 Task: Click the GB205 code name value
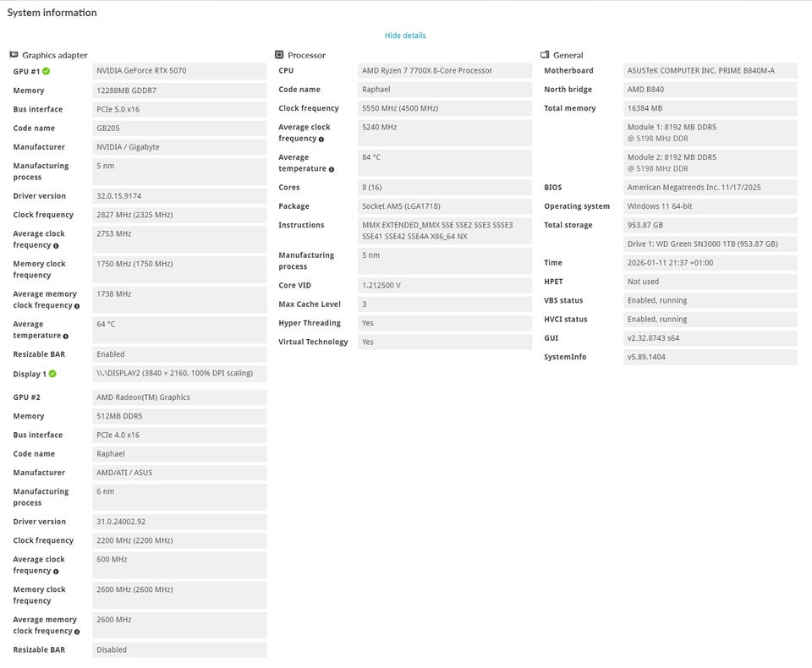(x=179, y=128)
